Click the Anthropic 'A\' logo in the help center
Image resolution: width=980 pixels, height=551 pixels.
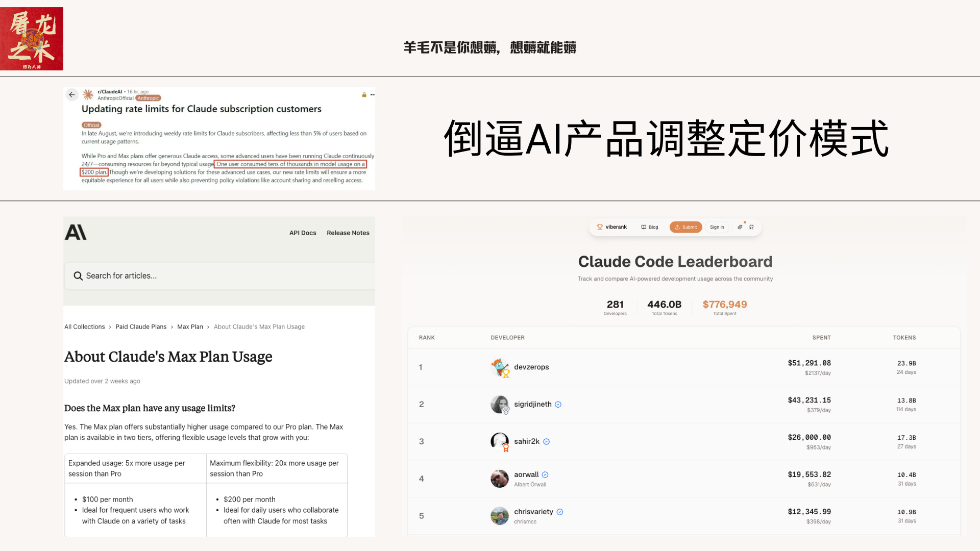coord(76,233)
